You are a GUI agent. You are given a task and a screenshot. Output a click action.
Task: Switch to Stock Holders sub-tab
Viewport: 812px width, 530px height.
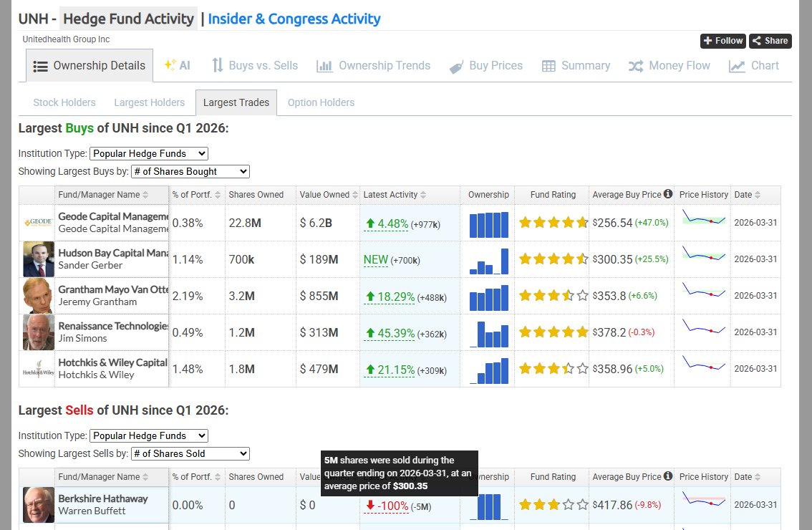coord(64,102)
